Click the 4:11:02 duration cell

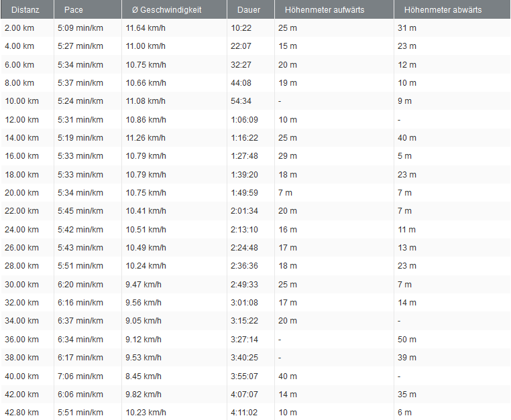tap(245, 413)
